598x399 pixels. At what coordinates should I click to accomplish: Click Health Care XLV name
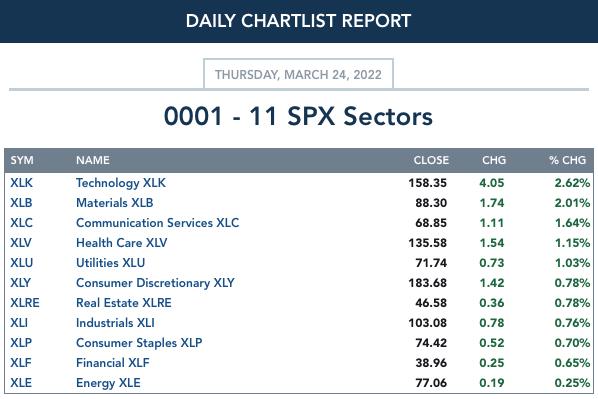click(122, 243)
